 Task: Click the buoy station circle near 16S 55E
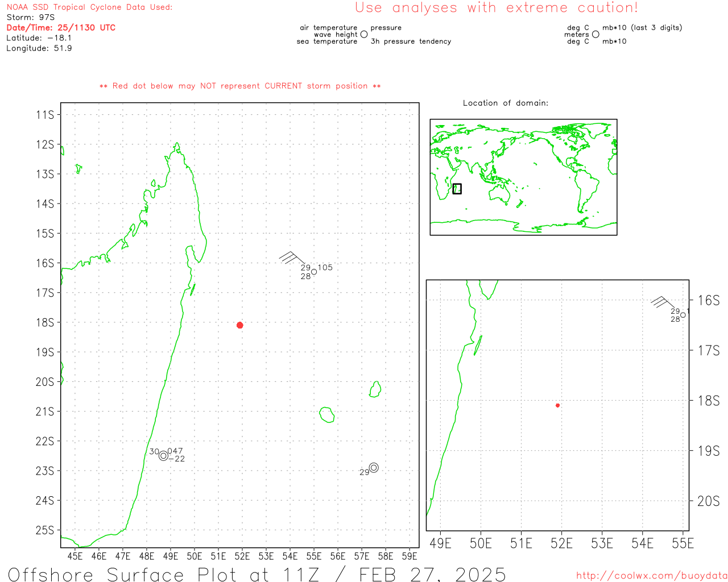click(x=314, y=272)
